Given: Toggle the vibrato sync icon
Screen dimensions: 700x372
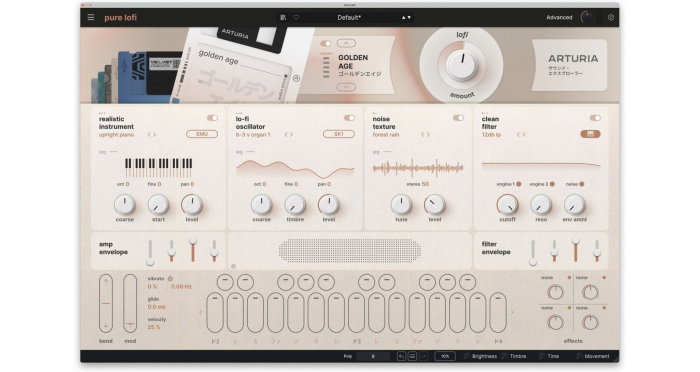Looking at the screenshot, I should 170,279.
